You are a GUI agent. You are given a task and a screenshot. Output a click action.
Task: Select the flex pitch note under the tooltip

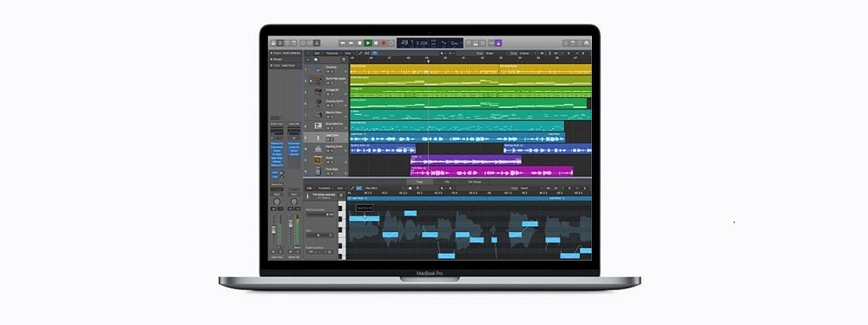point(365,218)
